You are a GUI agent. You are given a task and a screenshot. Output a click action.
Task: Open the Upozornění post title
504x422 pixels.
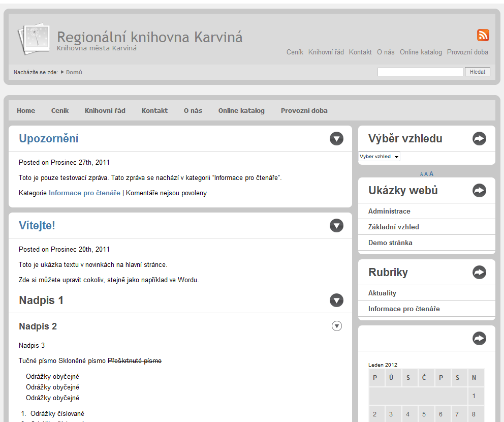tap(49, 138)
